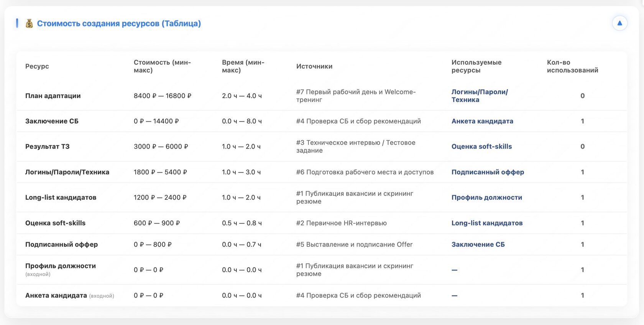Click the cost '0 ₽ — 14400 ₽'

(x=156, y=121)
